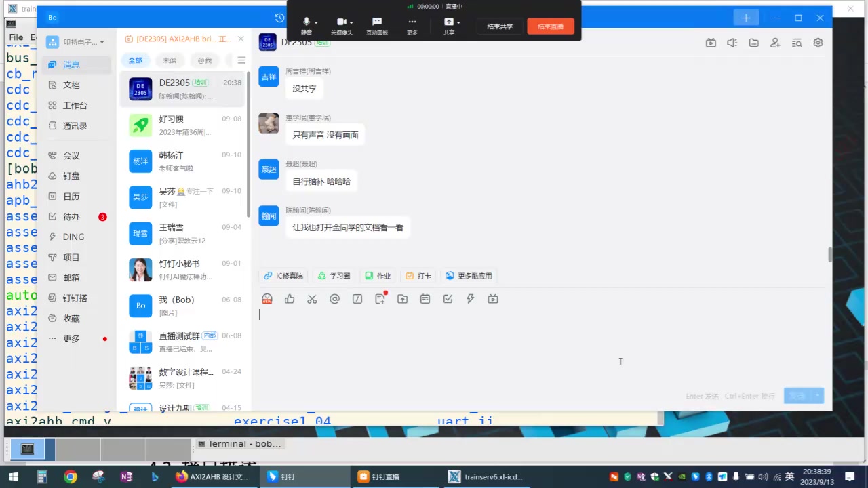Open chat with 王瑞雪
This screenshot has height=488, width=868.
[182, 234]
